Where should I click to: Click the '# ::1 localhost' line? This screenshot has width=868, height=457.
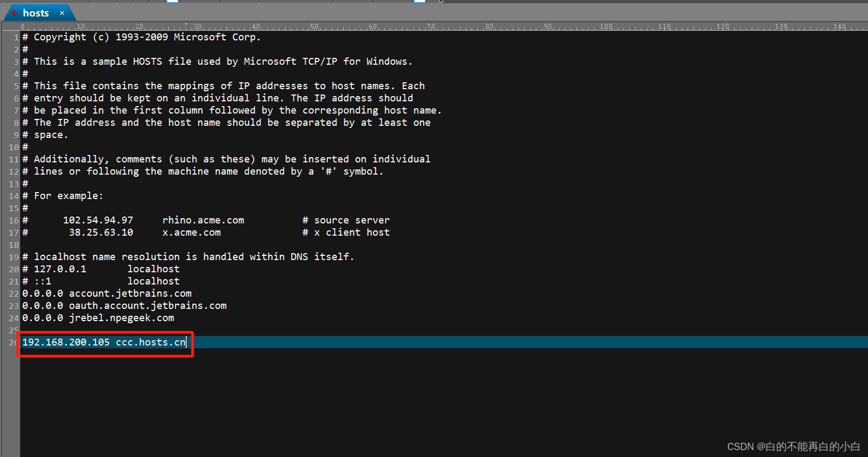point(101,281)
